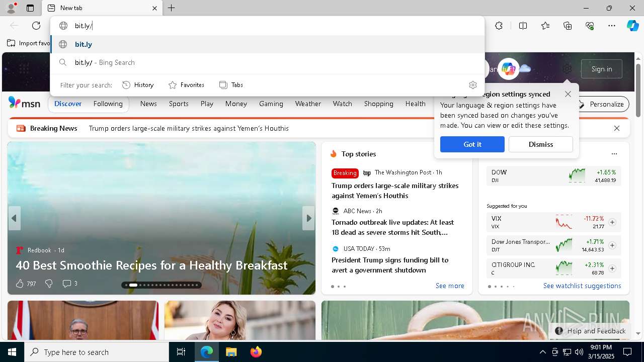Open See watchlist suggestions link
Screen dimensions: 644x362
(x=582, y=286)
